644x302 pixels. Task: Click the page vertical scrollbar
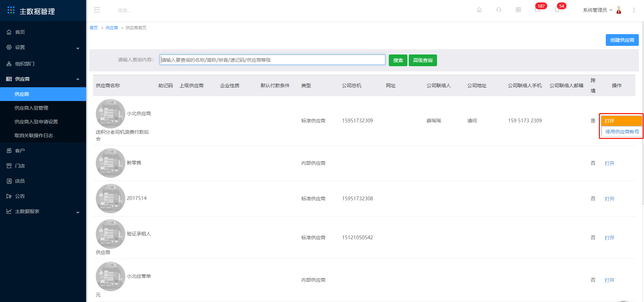642,114
